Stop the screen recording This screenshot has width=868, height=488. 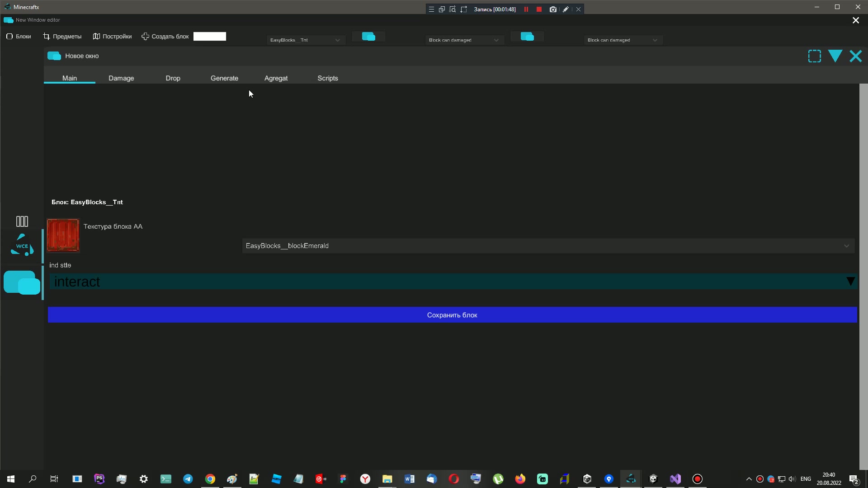[539, 9]
